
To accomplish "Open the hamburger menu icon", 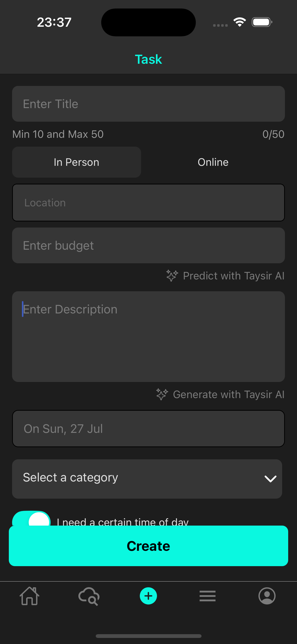I will [x=208, y=596].
